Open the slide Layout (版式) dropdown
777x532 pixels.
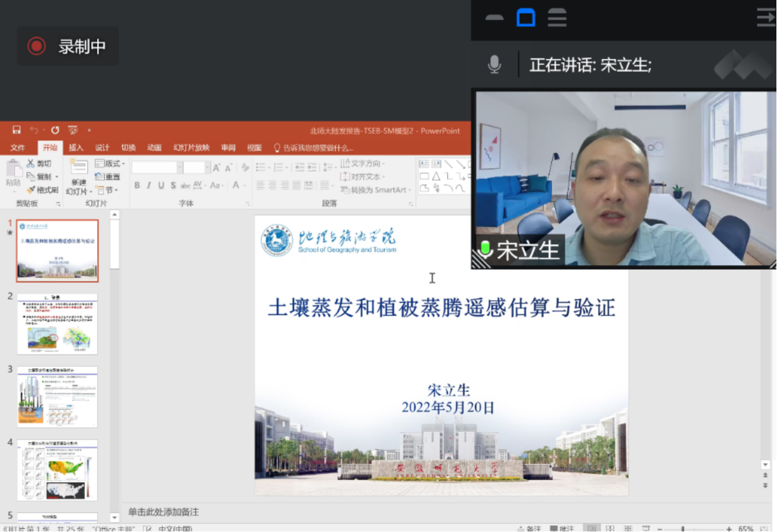click(x=110, y=163)
